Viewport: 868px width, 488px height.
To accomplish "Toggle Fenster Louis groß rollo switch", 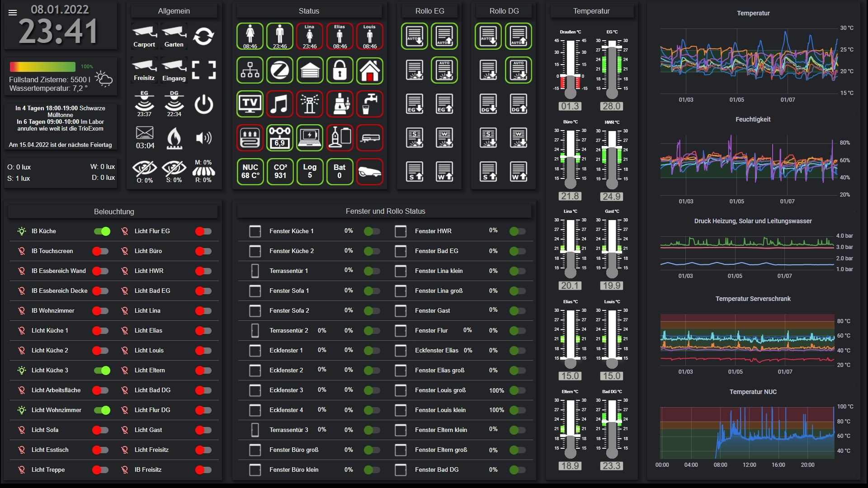I will pos(517,390).
